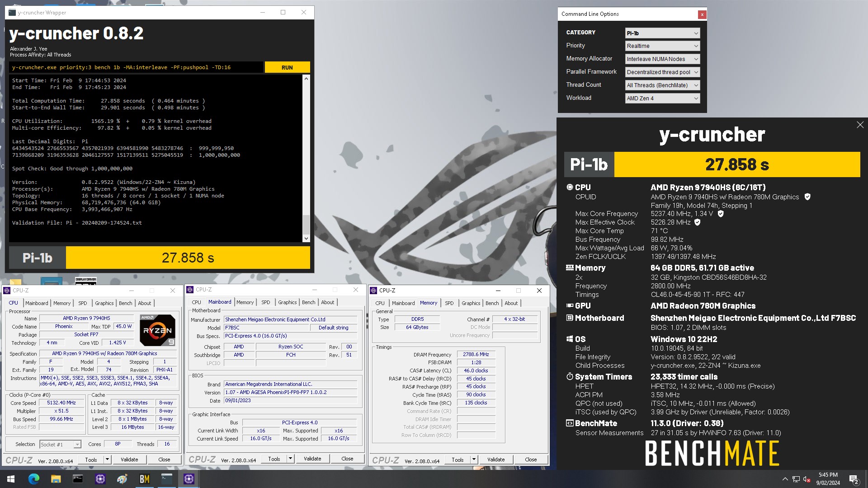
Task: Switch to CPU tab in middle CPU-Z
Action: coord(196,302)
